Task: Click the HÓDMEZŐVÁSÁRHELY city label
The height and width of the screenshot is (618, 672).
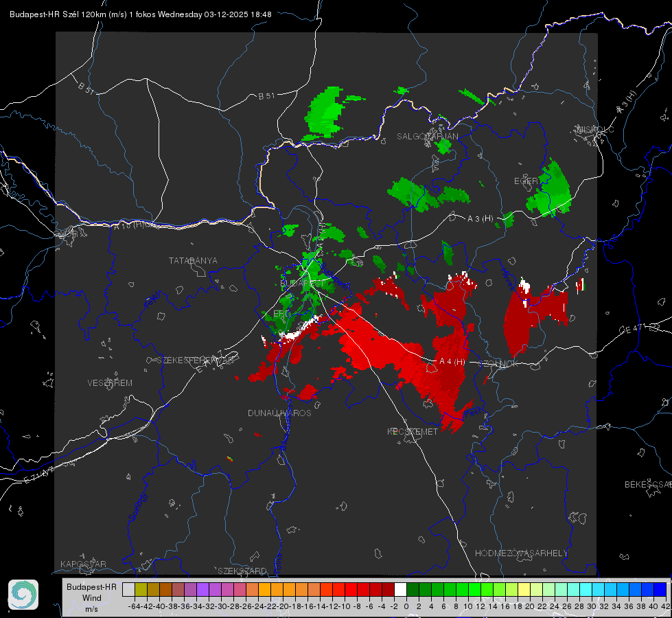Action: [x=521, y=553]
